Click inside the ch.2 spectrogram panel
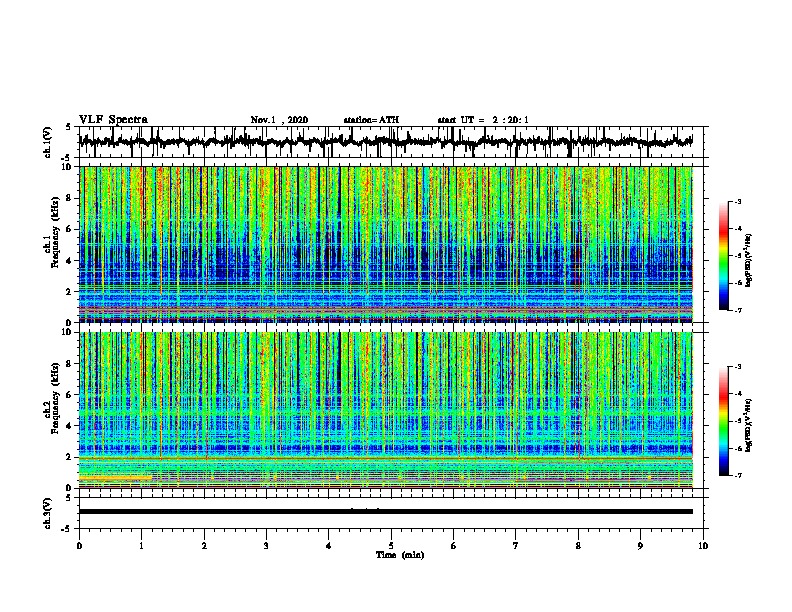The image size is (792, 612). point(386,410)
